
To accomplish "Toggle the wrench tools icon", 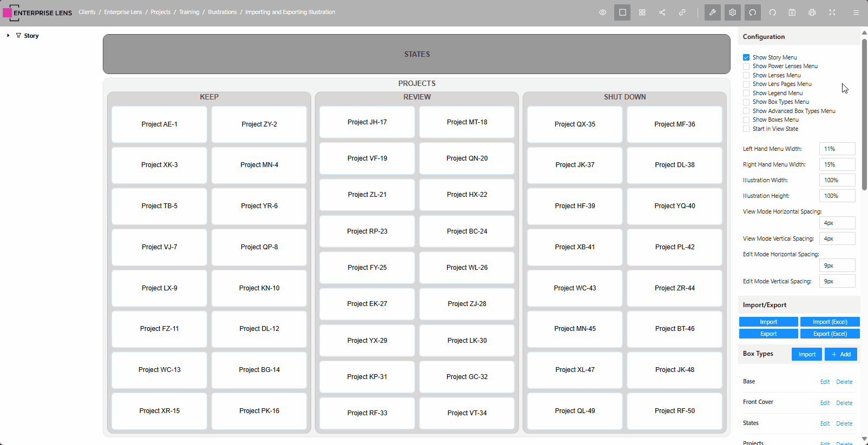I will 713,12.
